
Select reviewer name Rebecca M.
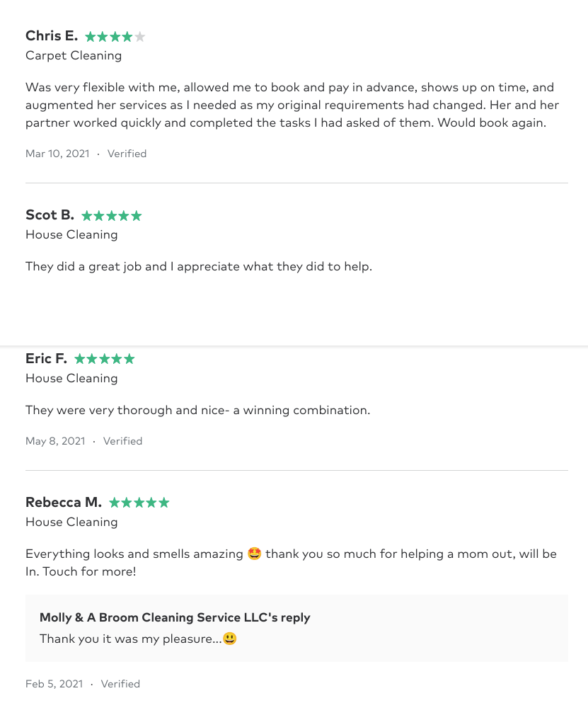[x=64, y=503]
